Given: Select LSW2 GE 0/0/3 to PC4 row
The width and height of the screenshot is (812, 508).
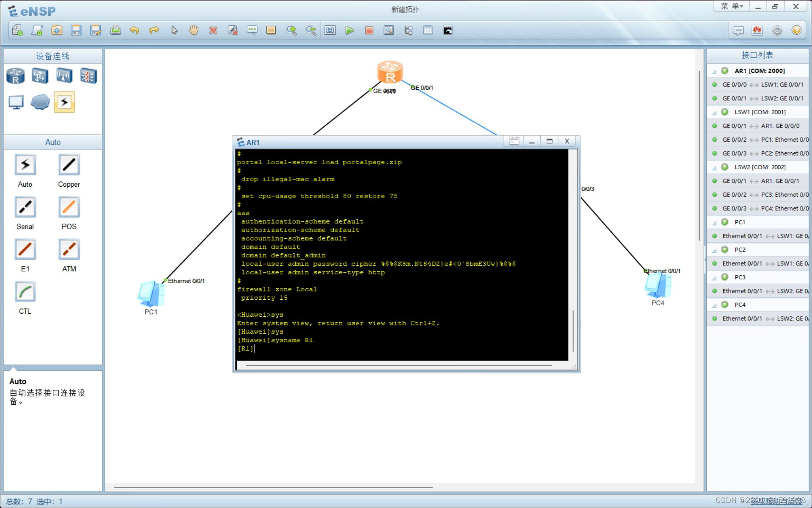Looking at the screenshot, I should [758, 208].
